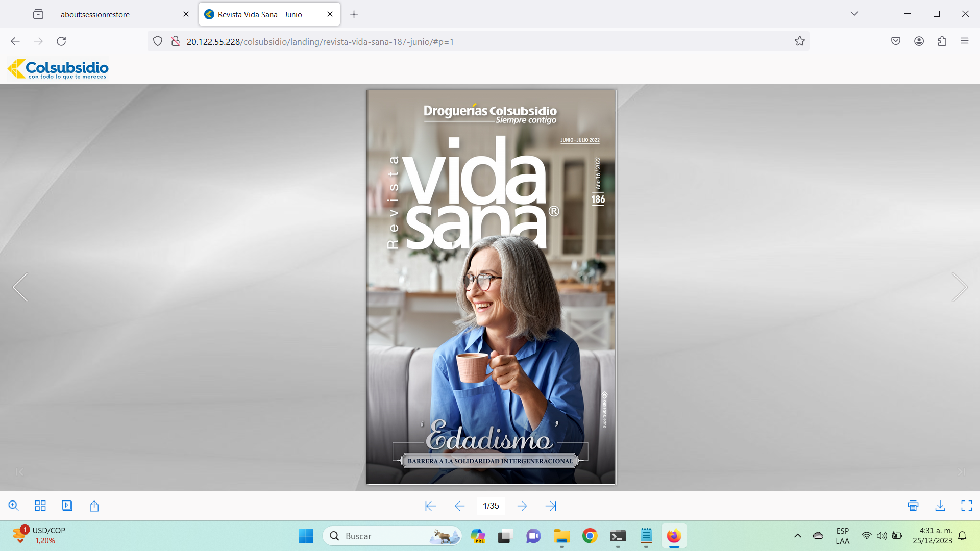980x551 pixels.
Task: Click the zoom in magnifier icon
Action: point(14,506)
